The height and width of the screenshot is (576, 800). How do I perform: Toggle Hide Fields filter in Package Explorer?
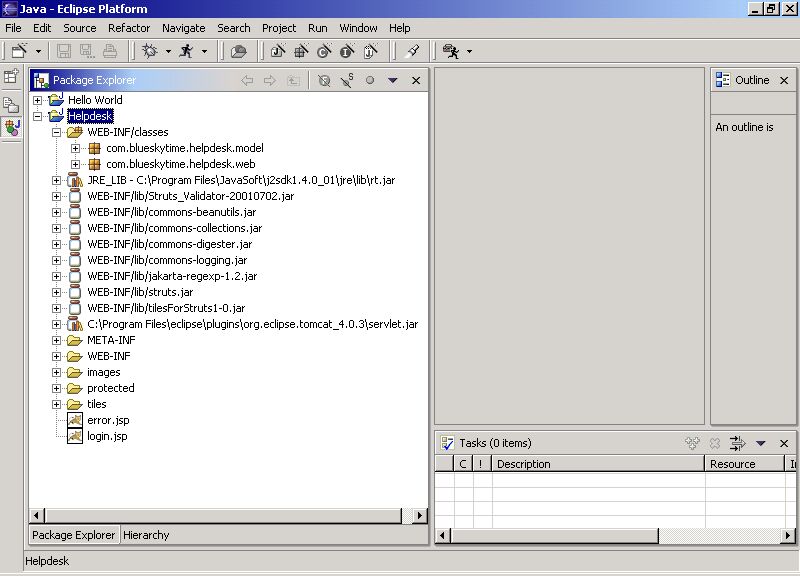point(324,80)
